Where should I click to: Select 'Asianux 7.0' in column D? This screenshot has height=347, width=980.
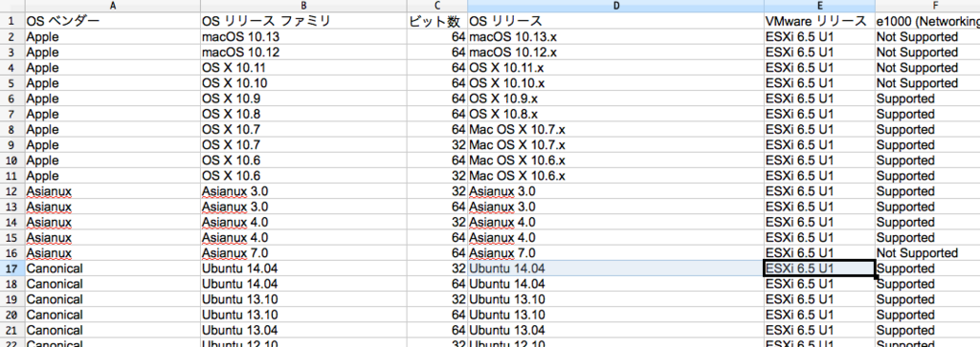[615, 252]
